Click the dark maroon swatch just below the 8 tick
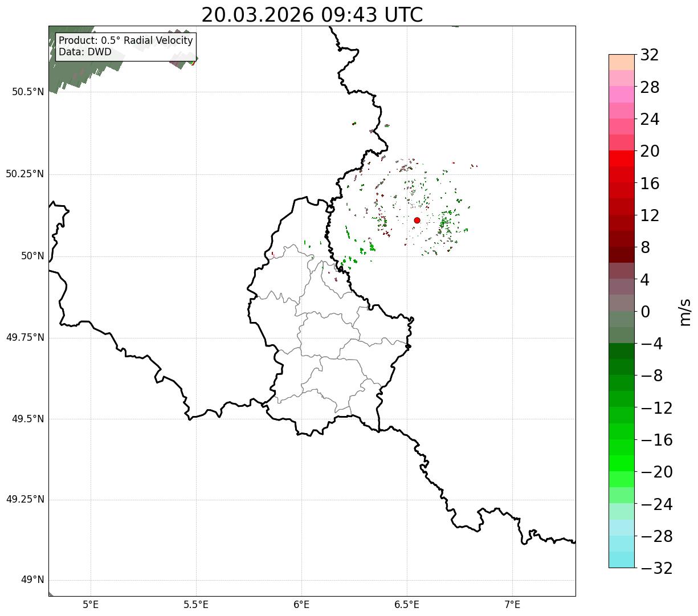The width and height of the screenshot is (698, 616). [x=622, y=255]
